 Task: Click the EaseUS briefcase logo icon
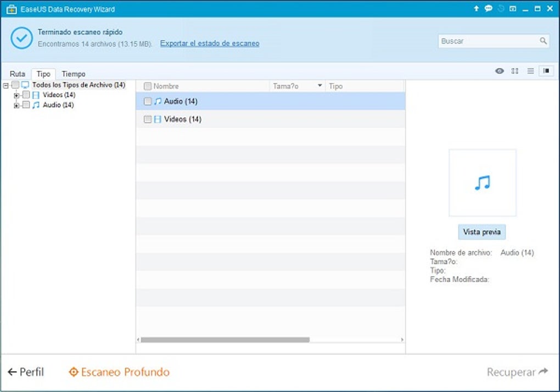click(x=12, y=9)
